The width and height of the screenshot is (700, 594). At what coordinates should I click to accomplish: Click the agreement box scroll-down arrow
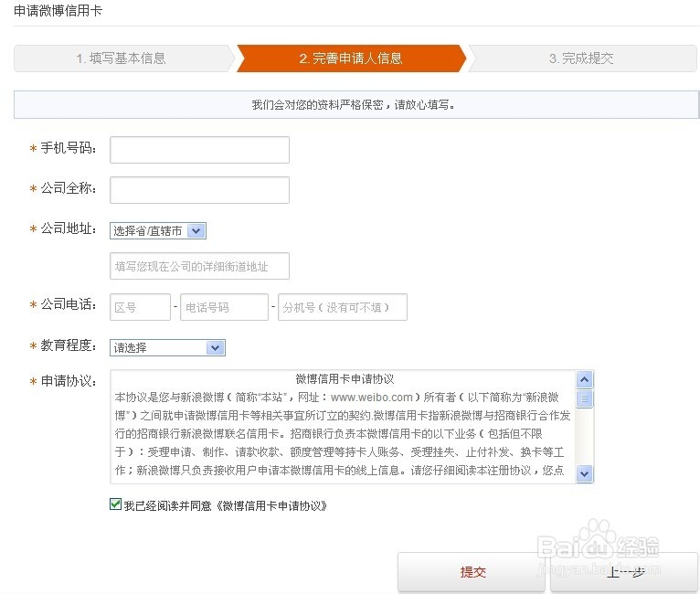584,473
